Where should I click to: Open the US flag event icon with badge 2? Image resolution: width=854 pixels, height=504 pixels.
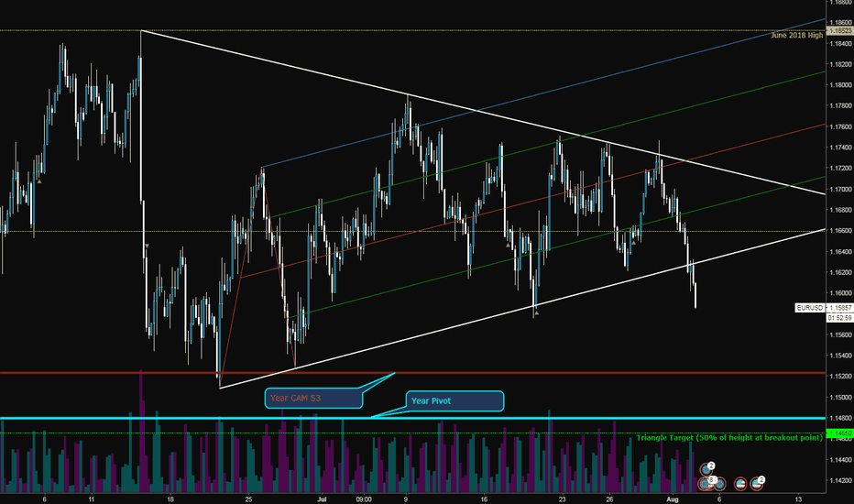pos(756,483)
